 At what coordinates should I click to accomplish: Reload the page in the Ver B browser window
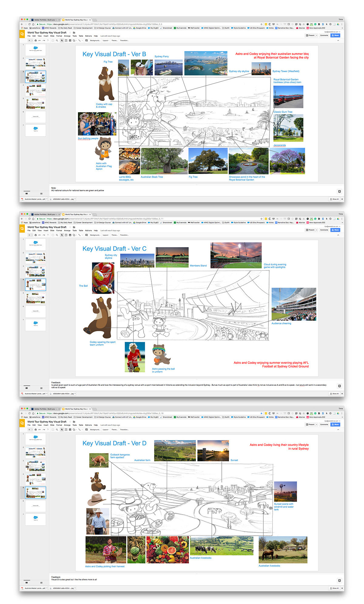coord(29,24)
